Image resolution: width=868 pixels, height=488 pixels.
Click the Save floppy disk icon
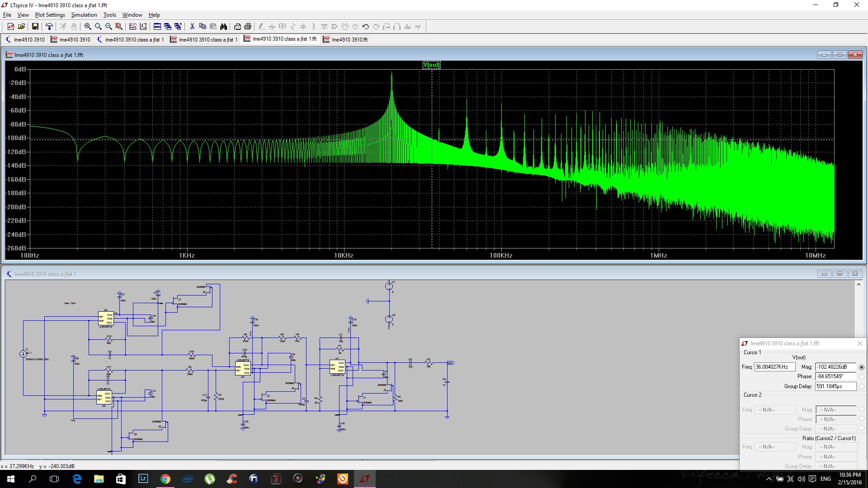pos(35,27)
